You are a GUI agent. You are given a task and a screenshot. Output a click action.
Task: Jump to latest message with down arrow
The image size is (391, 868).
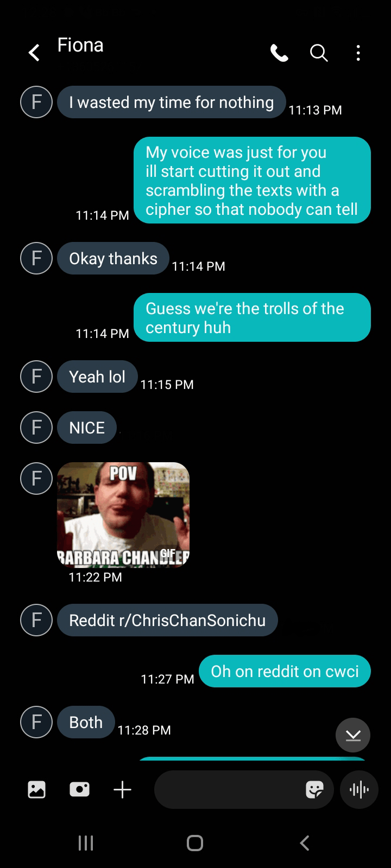click(x=353, y=735)
